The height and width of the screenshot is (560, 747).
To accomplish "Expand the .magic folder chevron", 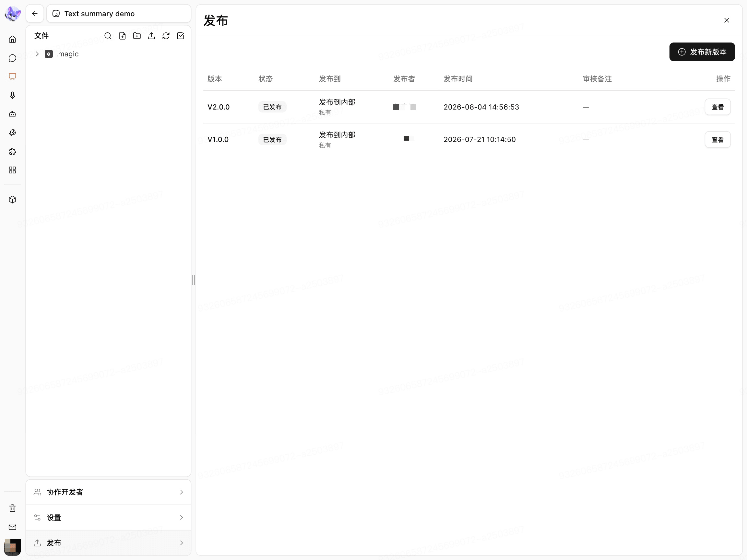I will 38,54.
